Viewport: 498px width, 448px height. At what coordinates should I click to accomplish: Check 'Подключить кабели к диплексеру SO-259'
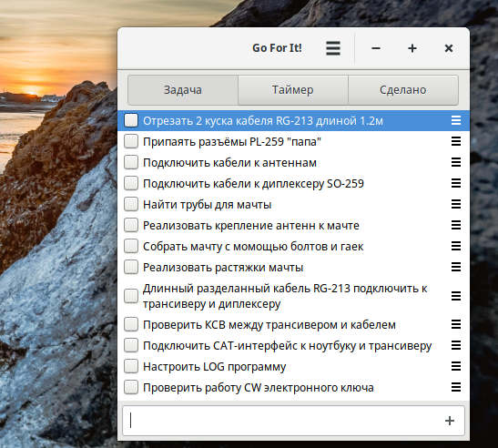(131, 183)
